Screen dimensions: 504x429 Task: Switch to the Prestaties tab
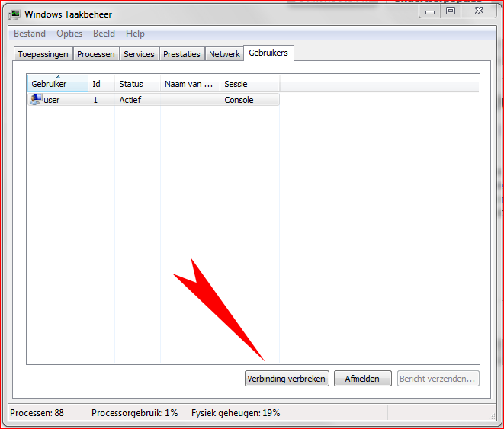click(181, 54)
